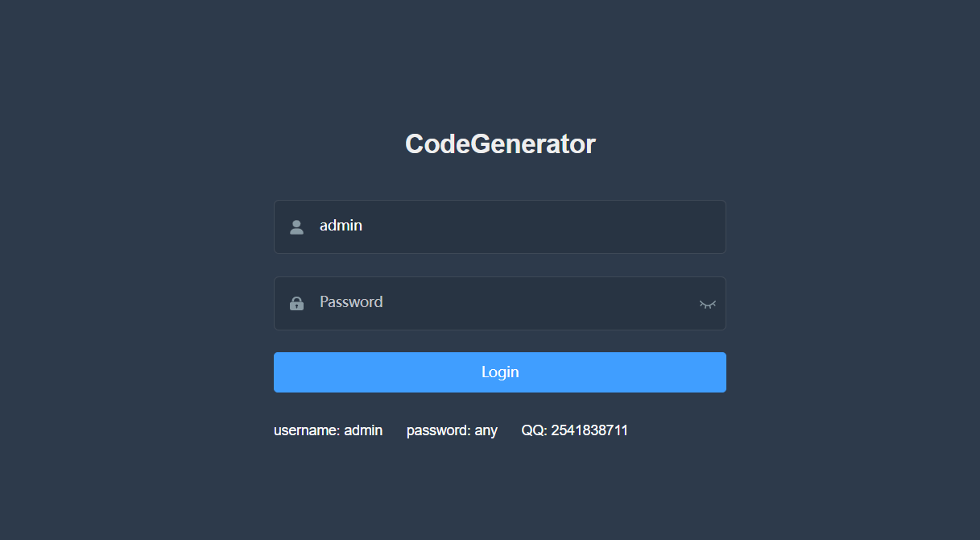Click the hint text username: admin
This screenshot has width=980, height=540.
[x=328, y=430]
